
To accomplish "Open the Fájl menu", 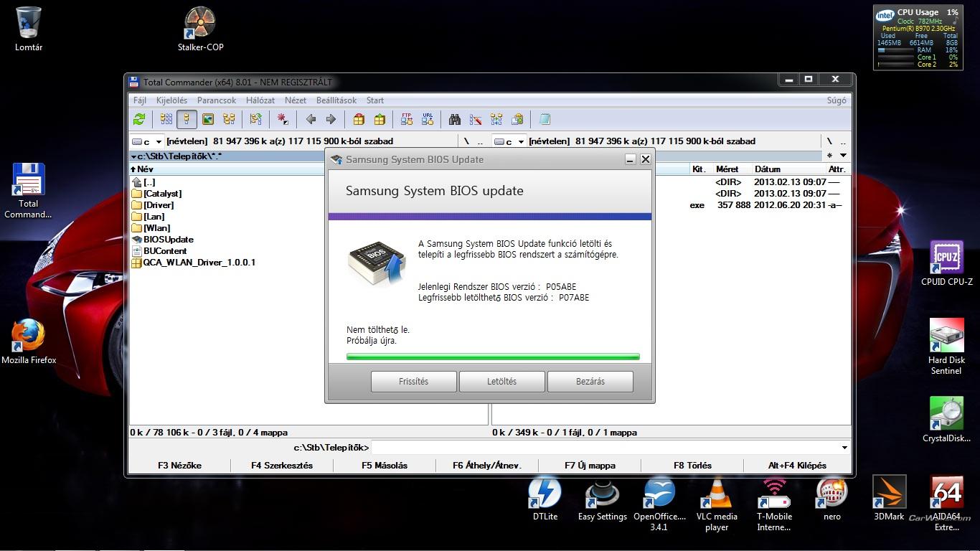I will 140,100.
